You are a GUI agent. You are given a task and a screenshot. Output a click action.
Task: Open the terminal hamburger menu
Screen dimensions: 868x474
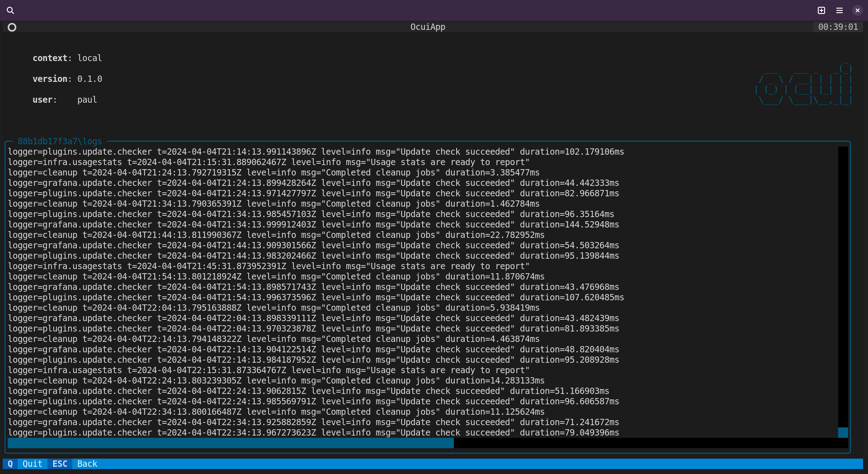(839, 10)
